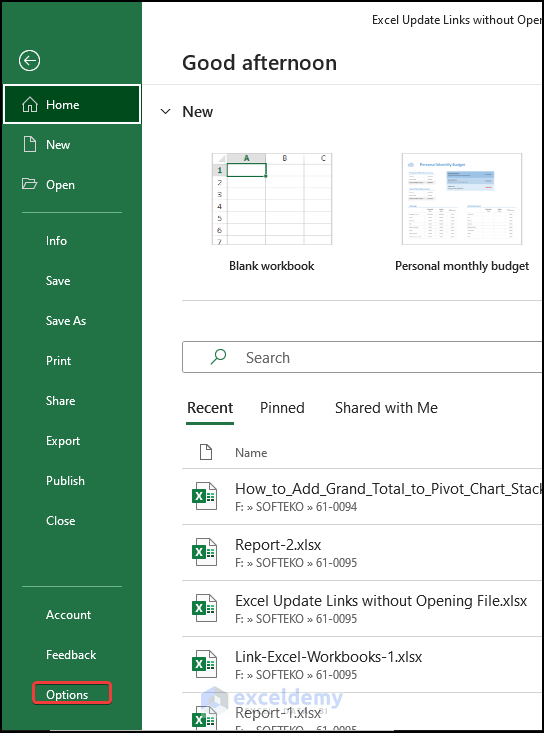Click Excel icon beside Report-1.xlsx
Image resolution: width=544 pixels, height=733 pixels.
pos(204,719)
